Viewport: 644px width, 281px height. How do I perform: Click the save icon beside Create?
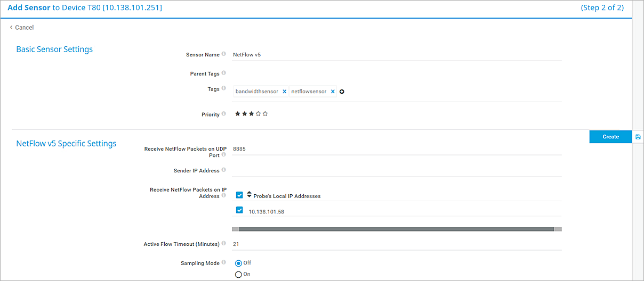click(x=638, y=137)
